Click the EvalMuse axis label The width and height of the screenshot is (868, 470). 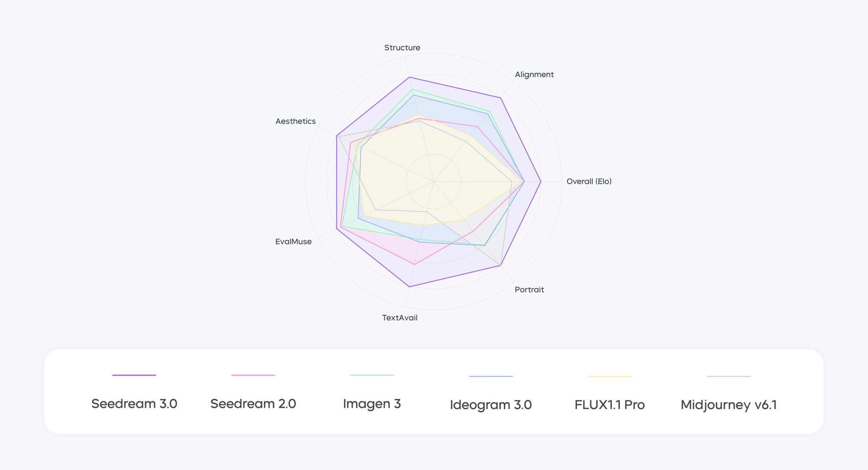[293, 242]
